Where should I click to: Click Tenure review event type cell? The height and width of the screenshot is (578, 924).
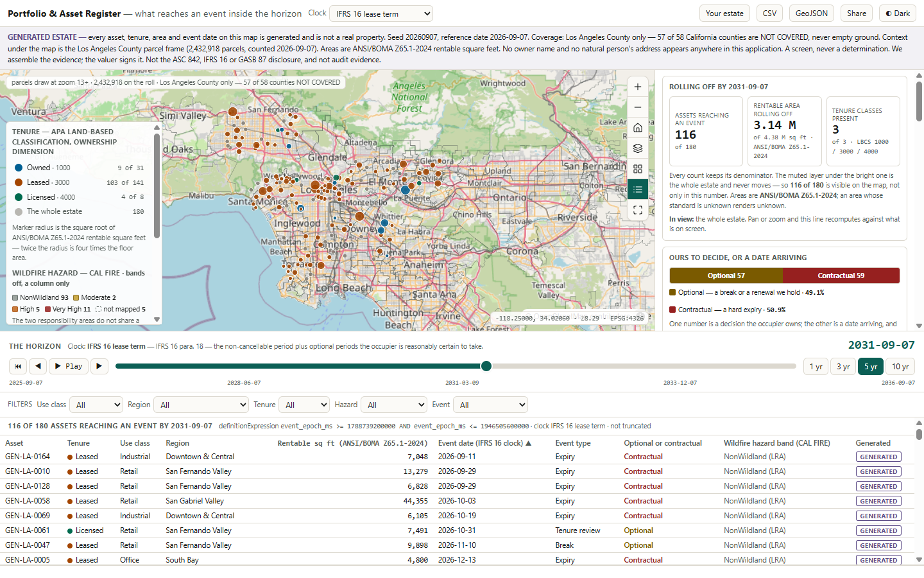[577, 530]
